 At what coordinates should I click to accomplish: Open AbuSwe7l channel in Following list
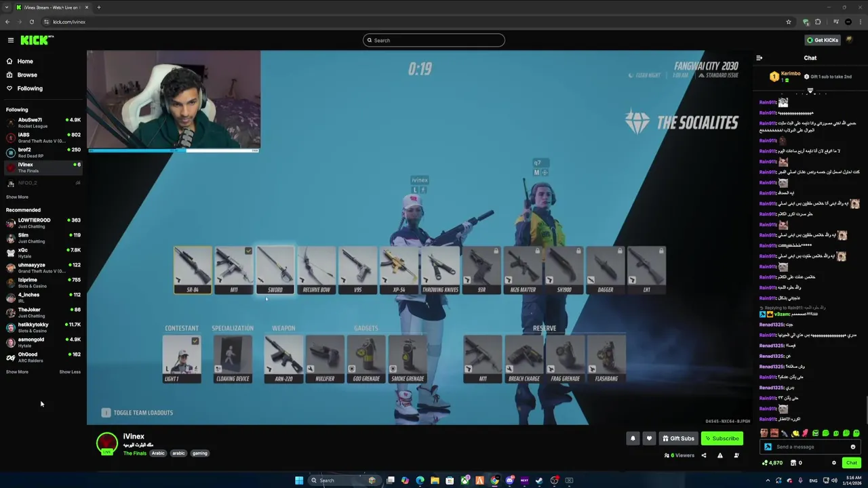[x=43, y=123]
